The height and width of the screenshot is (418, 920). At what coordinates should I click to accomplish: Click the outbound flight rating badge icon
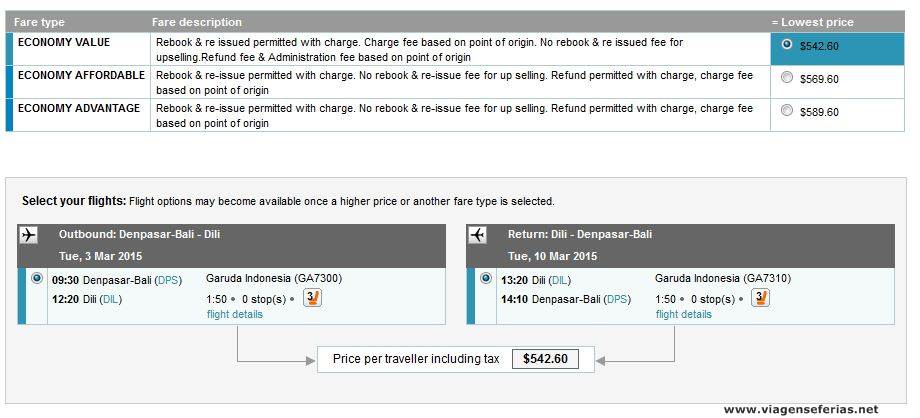(x=312, y=297)
